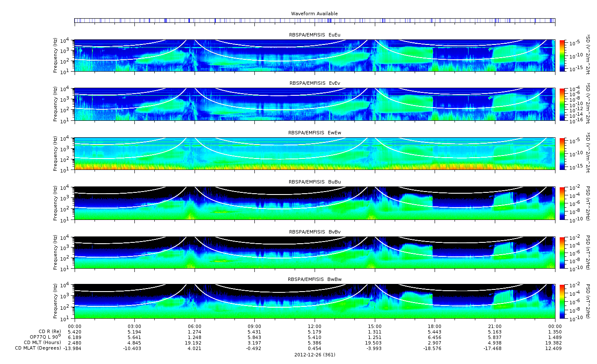Click the MLAT value "-0.492"
597x364 pixels.
coord(254,348)
